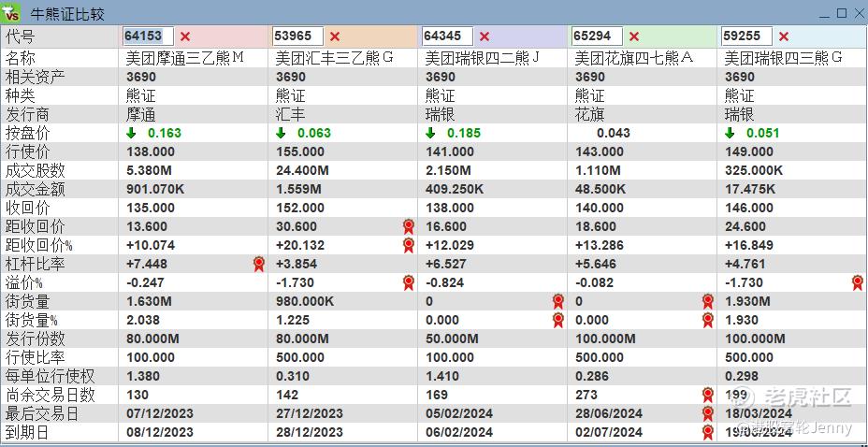
Task: Click the ribbon badge beside 02/07/2024
Action: pos(708,432)
